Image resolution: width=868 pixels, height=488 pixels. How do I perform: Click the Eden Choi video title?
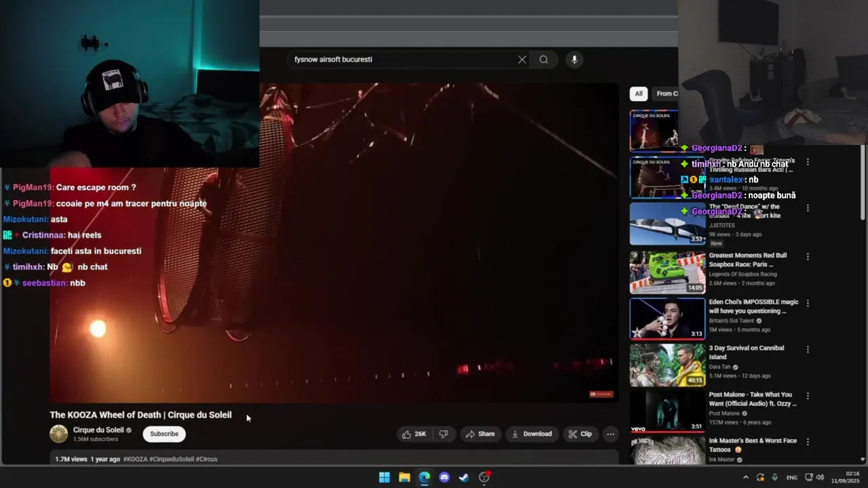click(x=753, y=306)
